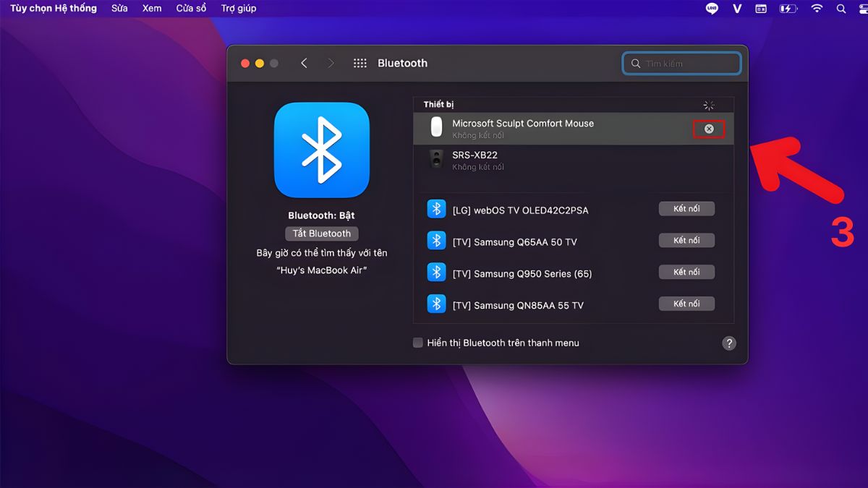Screen dimensions: 868x488
Task: Click Kết nối for Samsung Q950 Series
Action: (686, 273)
